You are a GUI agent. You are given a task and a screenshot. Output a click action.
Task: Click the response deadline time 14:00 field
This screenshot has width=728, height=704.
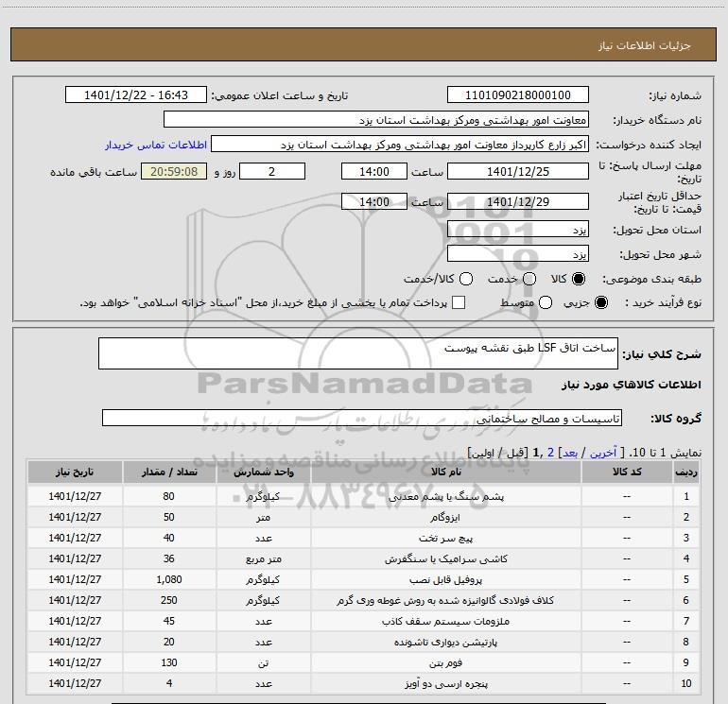[x=374, y=171]
